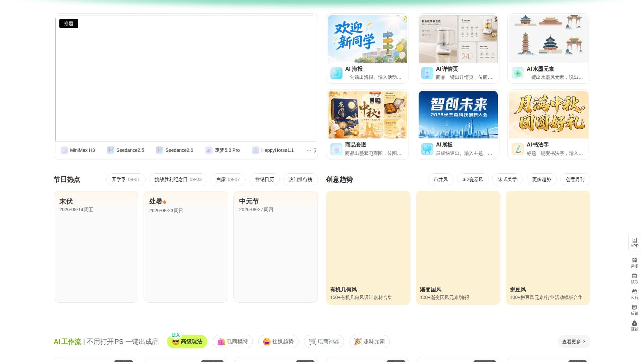Viewport: 644px width, 362px height.
Task: Open the 营销日历 tab
Action: 264,179
